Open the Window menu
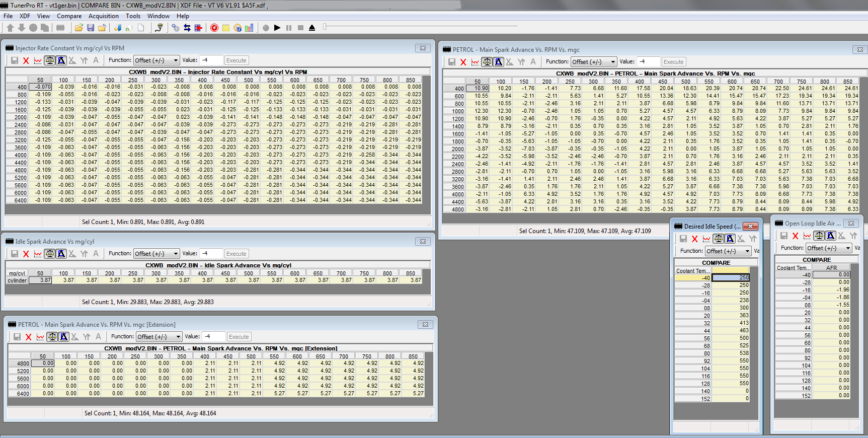This screenshot has width=868, height=438. tap(159, 16)
